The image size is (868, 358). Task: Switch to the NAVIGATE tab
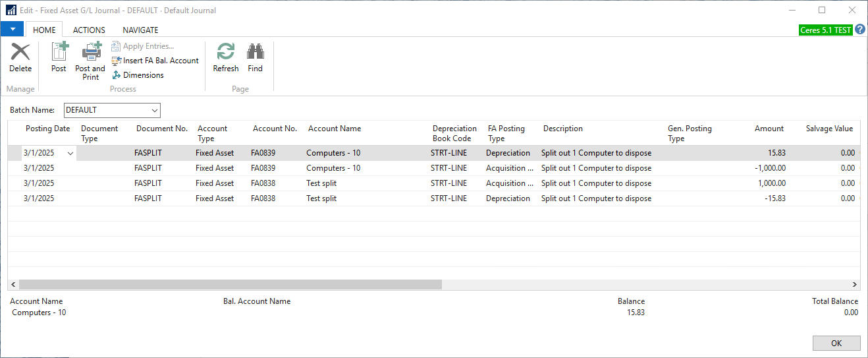click(x=140, y=30)
